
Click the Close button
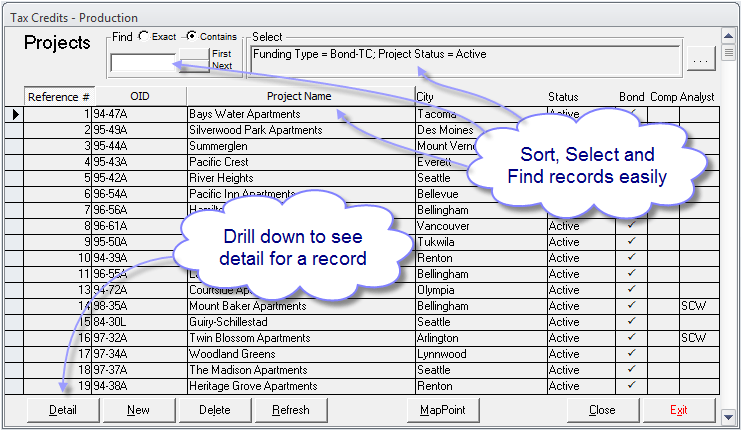point(602,410)
